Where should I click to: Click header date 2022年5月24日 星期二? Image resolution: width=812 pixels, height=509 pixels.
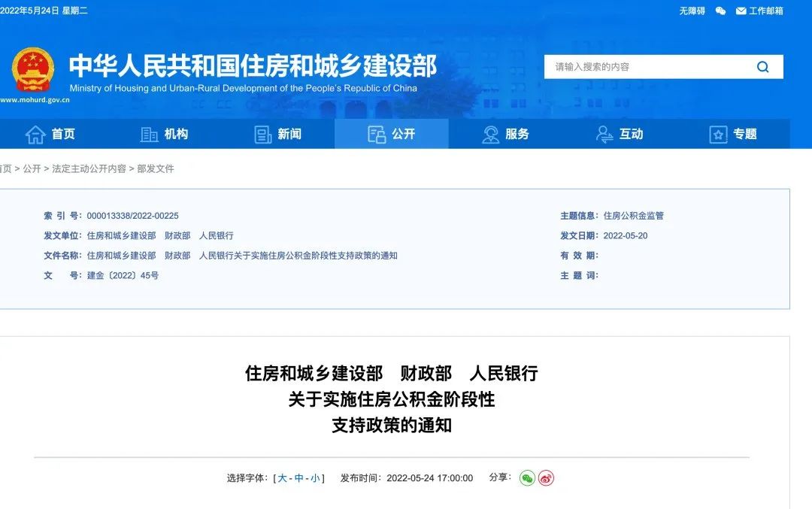[44, 11]
